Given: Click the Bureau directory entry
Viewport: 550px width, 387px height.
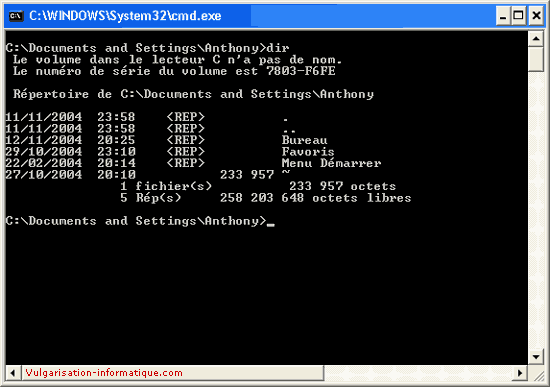Looking at the screenshot, I should [304, 140].
